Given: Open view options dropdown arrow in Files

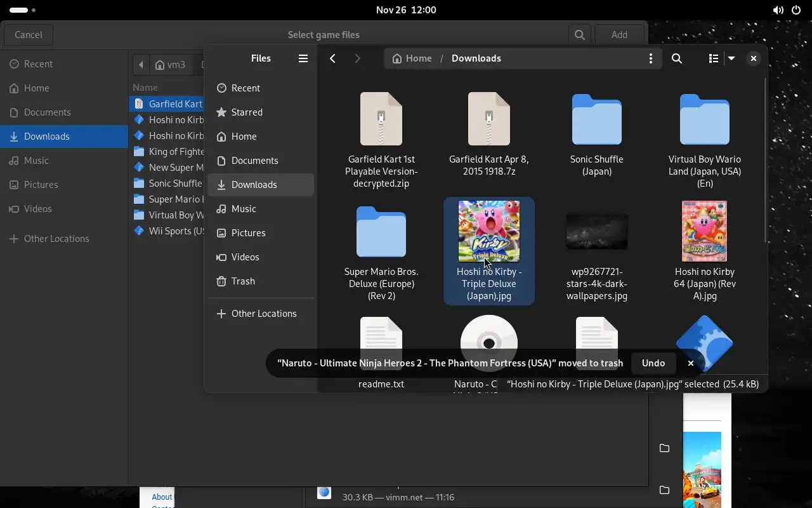Looking at the screenshot, I should (731, 58).
